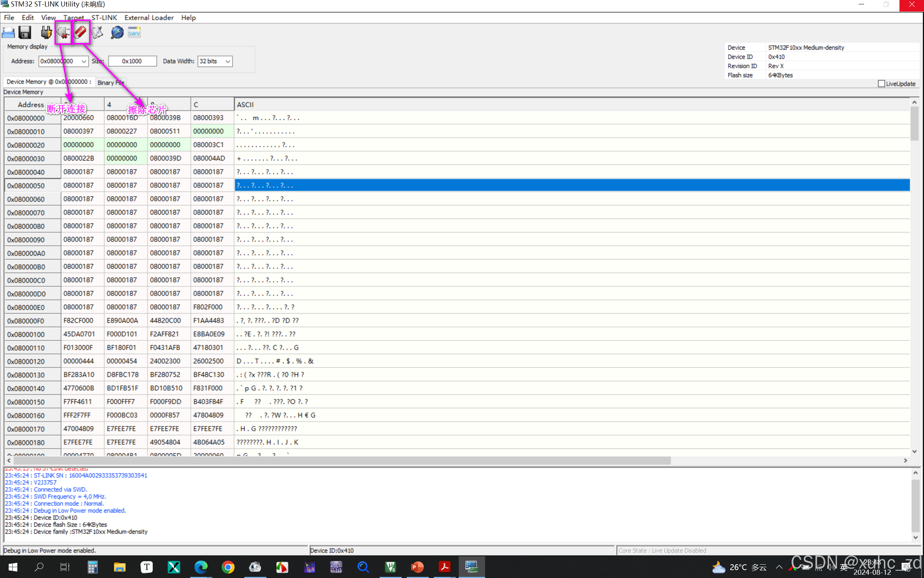Click the green Excel-like X taskbar icon
The height and width of the screenshot is (578, 924).
coord(174,567)
